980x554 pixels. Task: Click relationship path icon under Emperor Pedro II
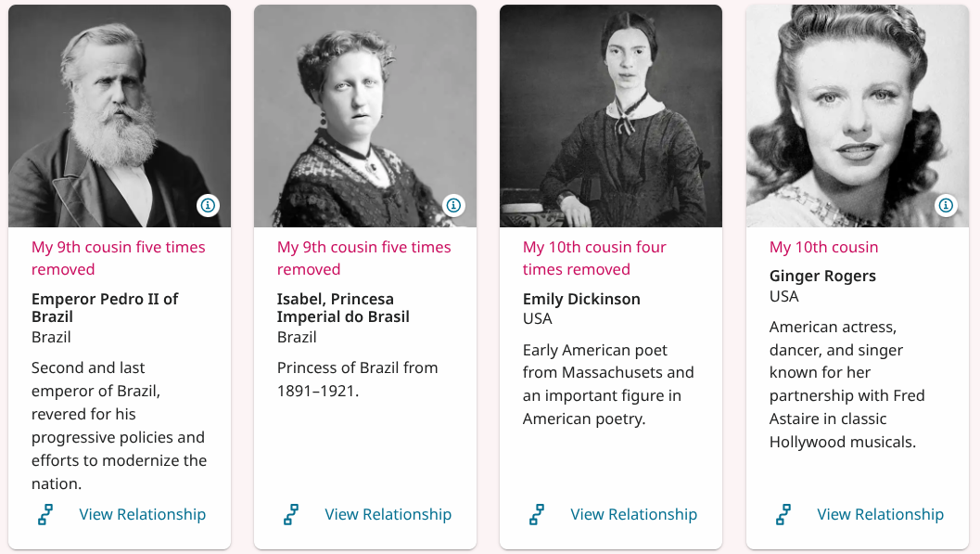[x=45, y=514]
